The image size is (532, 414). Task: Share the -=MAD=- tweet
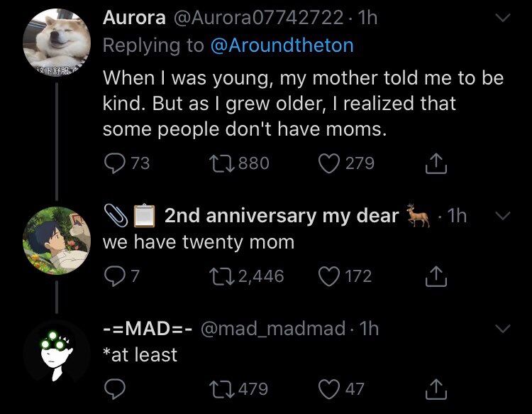(436, 389)
